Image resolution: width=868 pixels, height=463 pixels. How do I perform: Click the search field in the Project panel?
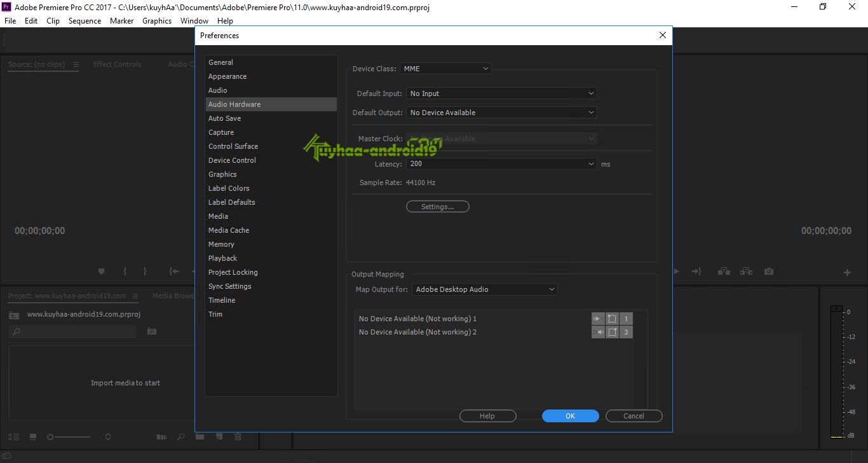(x=72, y=331)
